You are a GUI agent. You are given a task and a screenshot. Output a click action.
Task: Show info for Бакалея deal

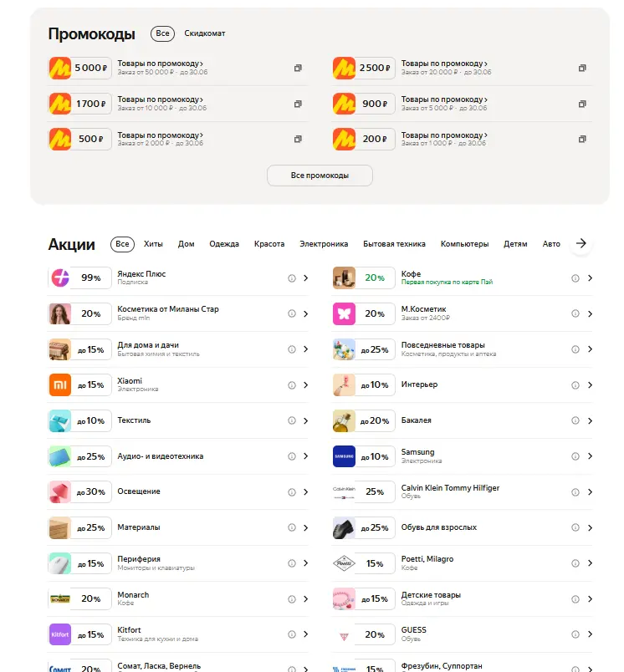[x=575, y=420]
